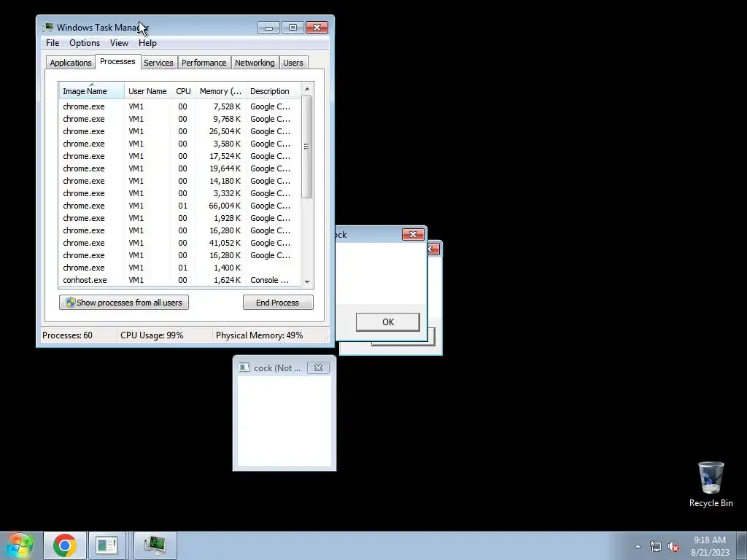This screenshot has width=747, height=560.
Task: Select chrome.exe using 3,332 K memory
Action: point(180,193)
